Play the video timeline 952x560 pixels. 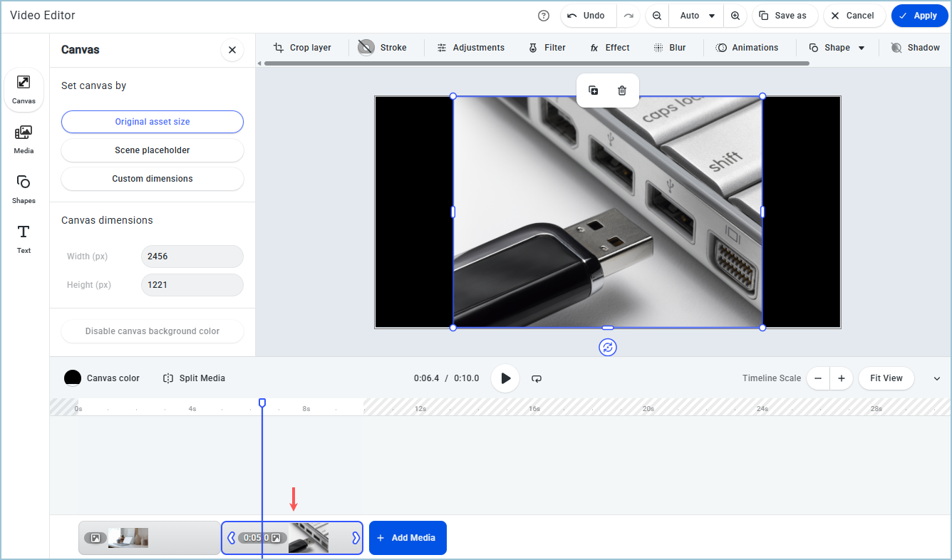pyautogui.click(x=505, y=378)
